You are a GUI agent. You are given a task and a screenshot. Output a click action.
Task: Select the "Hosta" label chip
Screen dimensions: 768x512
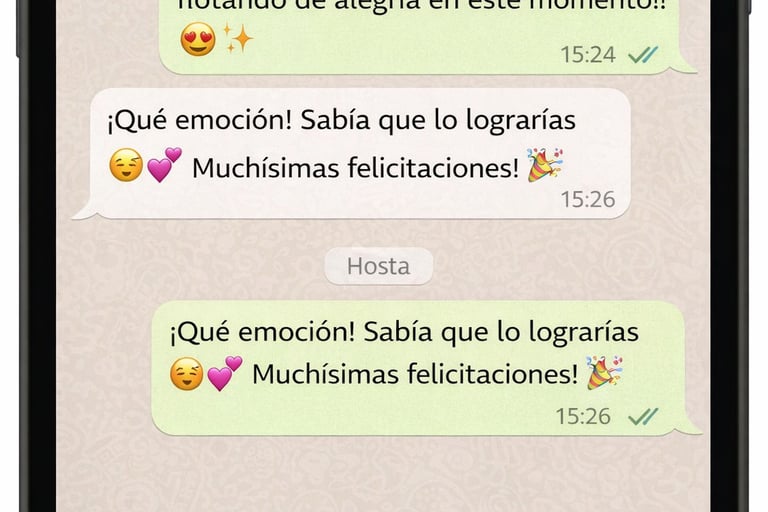coord(379,266)
